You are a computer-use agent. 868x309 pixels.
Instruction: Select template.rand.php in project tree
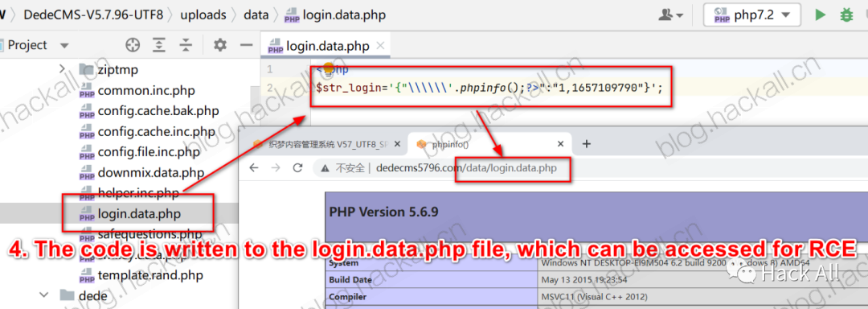pos(141,275)
